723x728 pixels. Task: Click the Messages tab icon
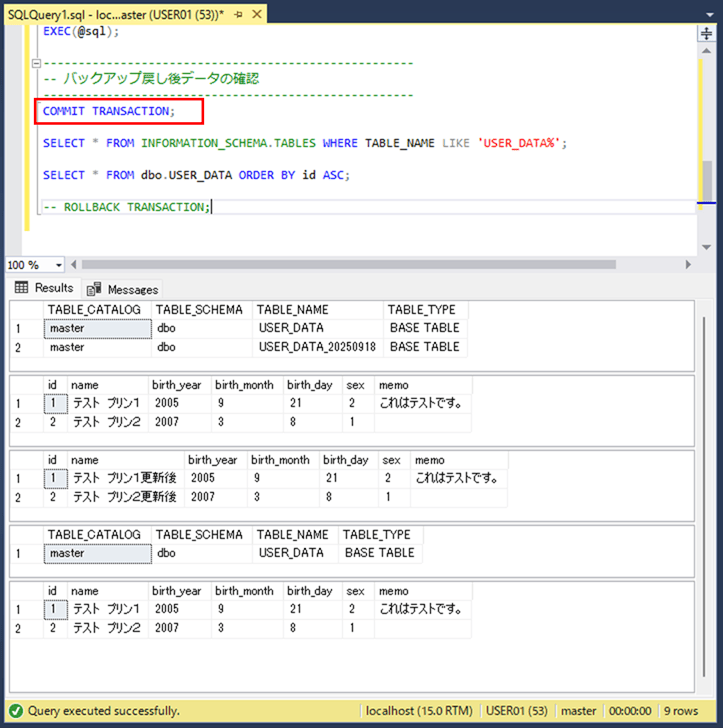[x=94, y=289]
